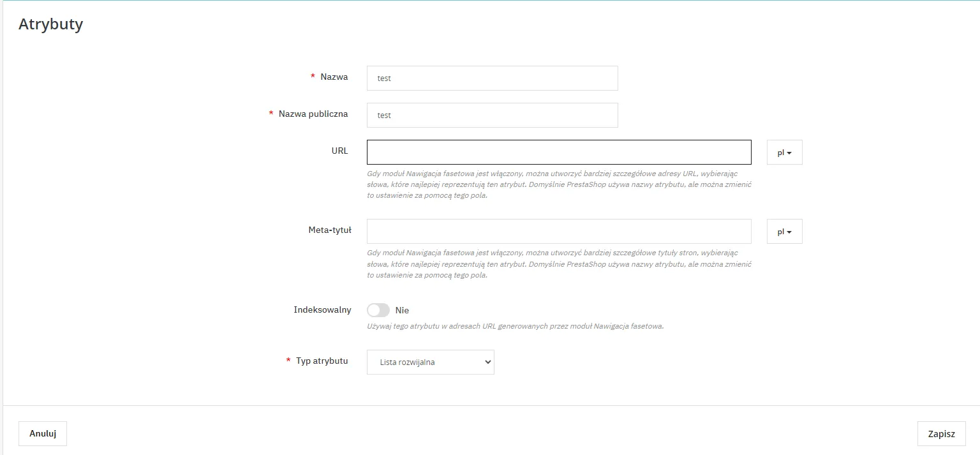Open the Typ atrybutu Lista rozwijalna dropdown
The height and width of the screenshot is (455, 980).
(x=430, y=362)
